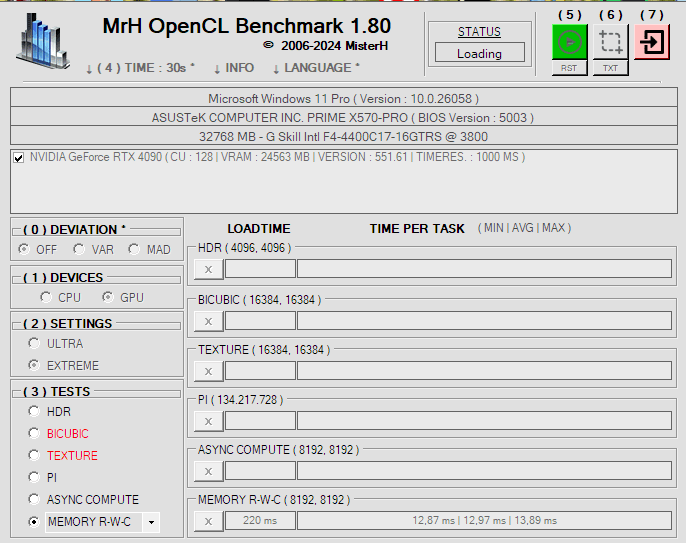Viewport: 686px width, 543px height.
Task: Select the CPU device radio button
Action: click(46, 297)
